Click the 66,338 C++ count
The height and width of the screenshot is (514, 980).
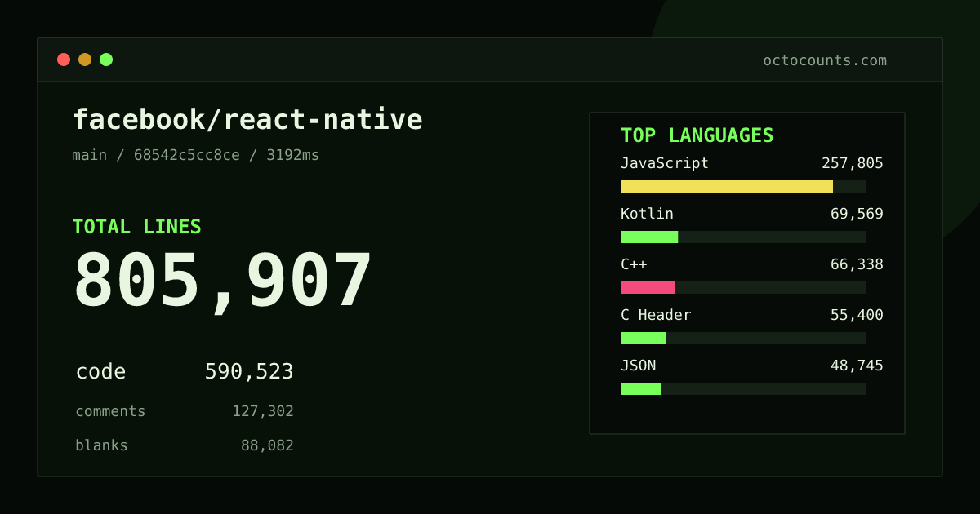tap(857, 264)
